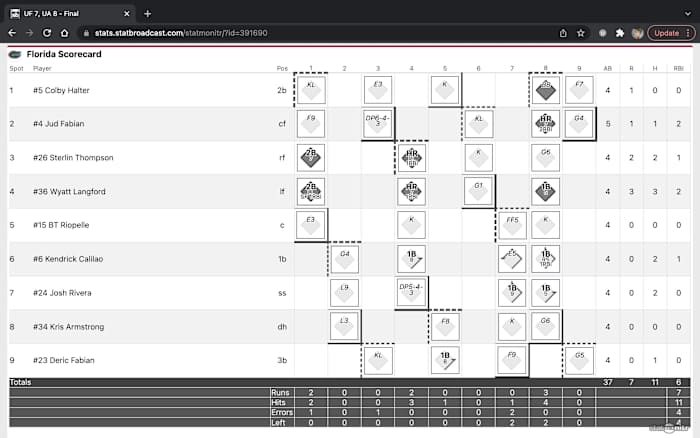The height and width of the screenshot is (438, 700).
Task: Select Jud Fabian's inning 1 F9 at-bat
Action: [x=311, y=124]
